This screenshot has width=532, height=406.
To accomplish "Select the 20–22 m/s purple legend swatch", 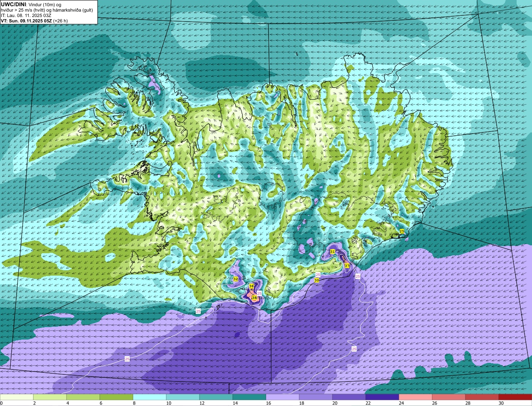I will [349, 397].
